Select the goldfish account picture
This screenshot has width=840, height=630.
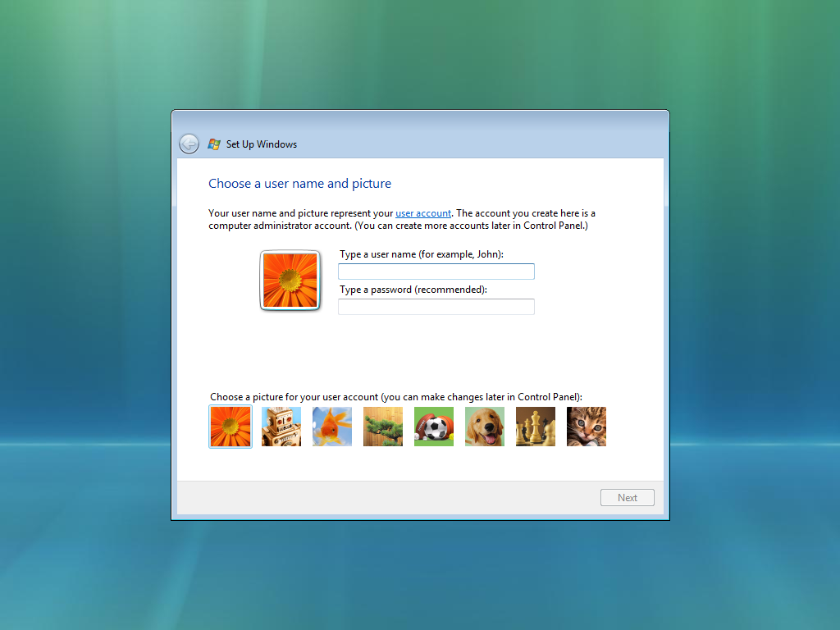point(332,427)
